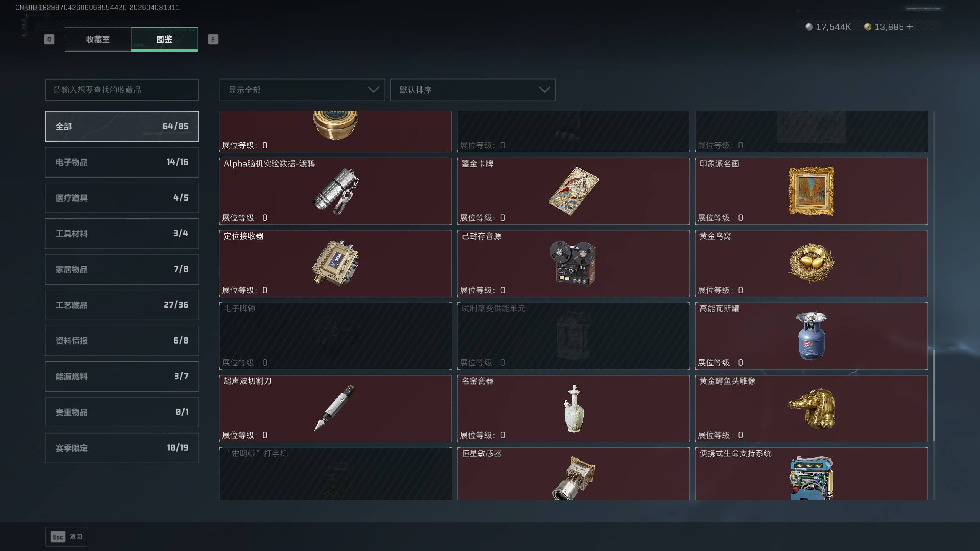This screenshot has height=551, width=980.
Task: Click the plus icon beside 13,885 currency
Action: 910,27
